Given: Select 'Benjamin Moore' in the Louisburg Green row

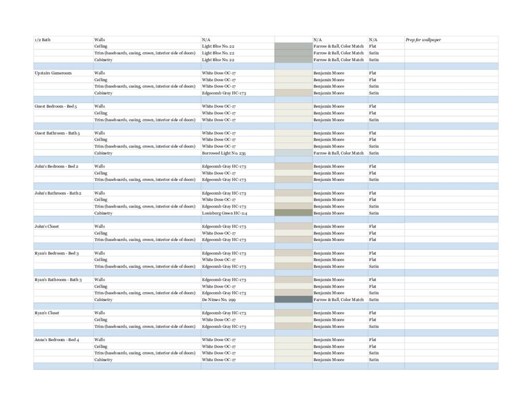Looking at the screenshot, I should point(329,213).
